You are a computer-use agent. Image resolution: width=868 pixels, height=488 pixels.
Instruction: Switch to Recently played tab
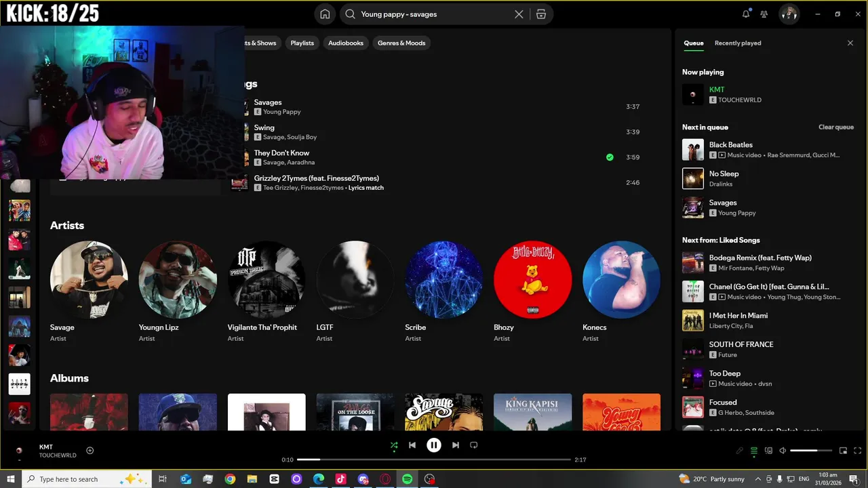pyautogui.click(x=738, y=43)
